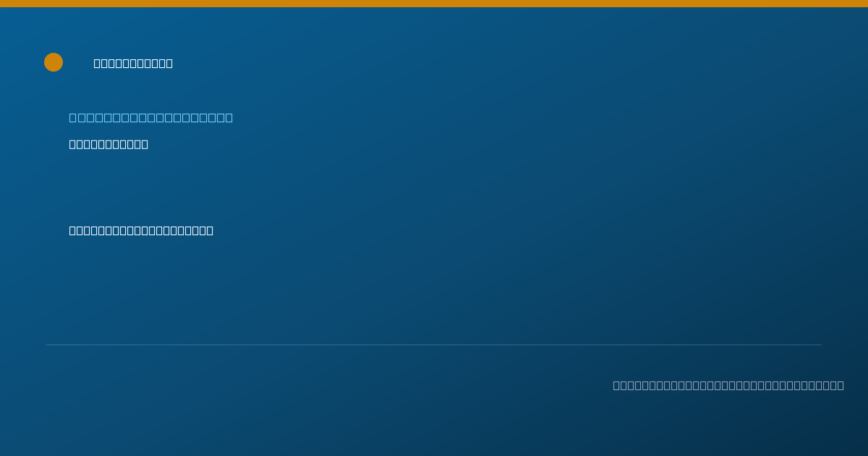Click the orange circle logo icon

tap(54, 62)
